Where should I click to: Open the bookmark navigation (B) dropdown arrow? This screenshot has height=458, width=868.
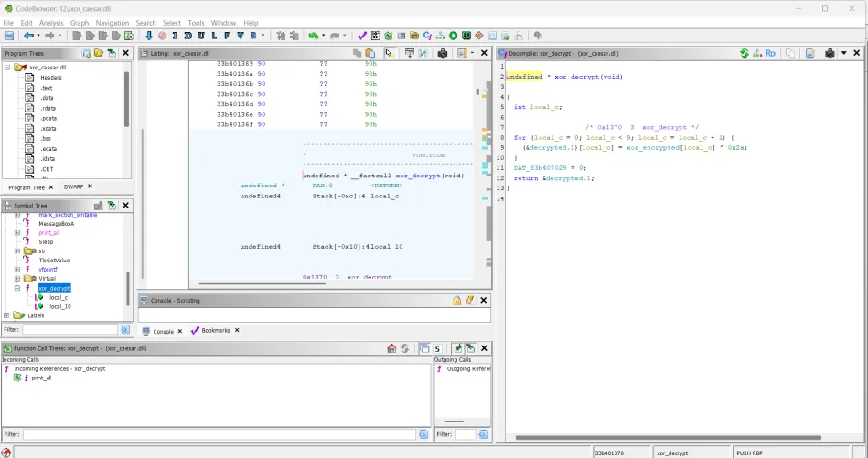click(263, 36)
